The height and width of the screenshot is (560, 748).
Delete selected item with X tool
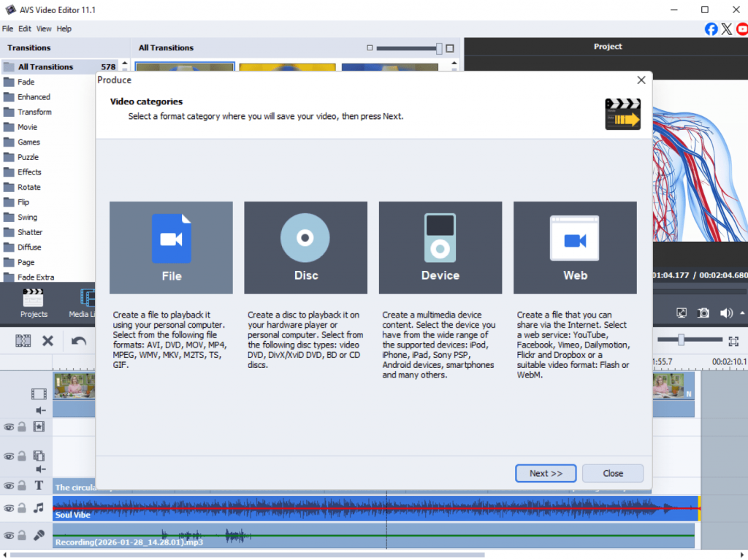point(47,341)
